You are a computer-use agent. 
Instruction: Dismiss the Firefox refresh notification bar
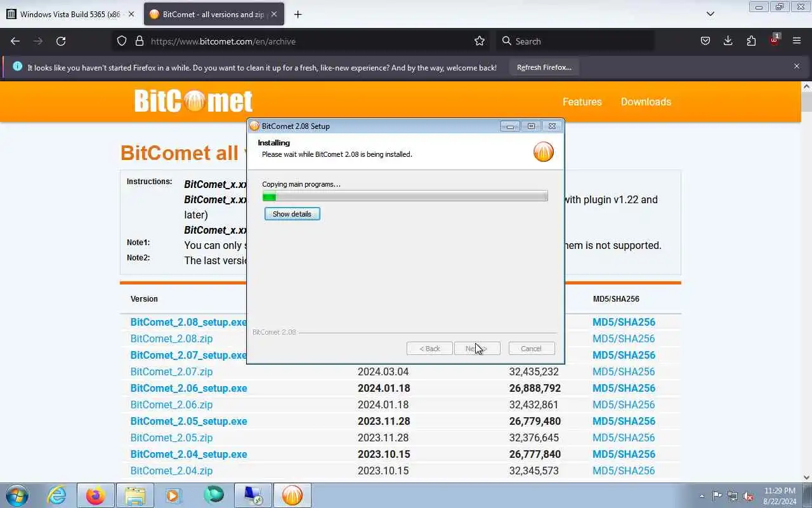point(797,66)
